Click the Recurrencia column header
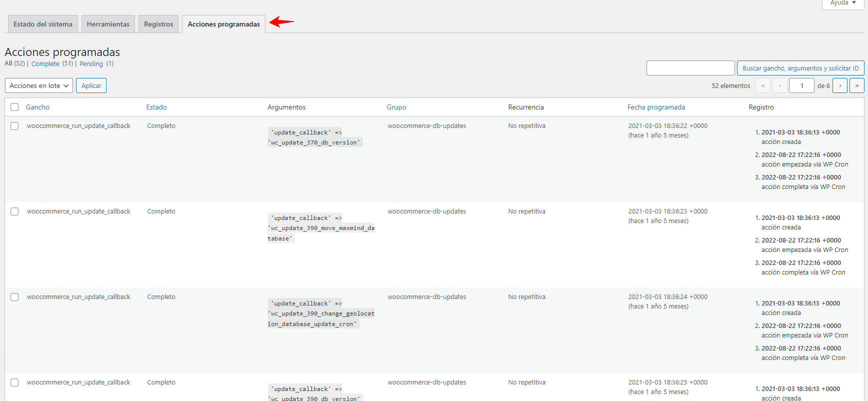 526,107
